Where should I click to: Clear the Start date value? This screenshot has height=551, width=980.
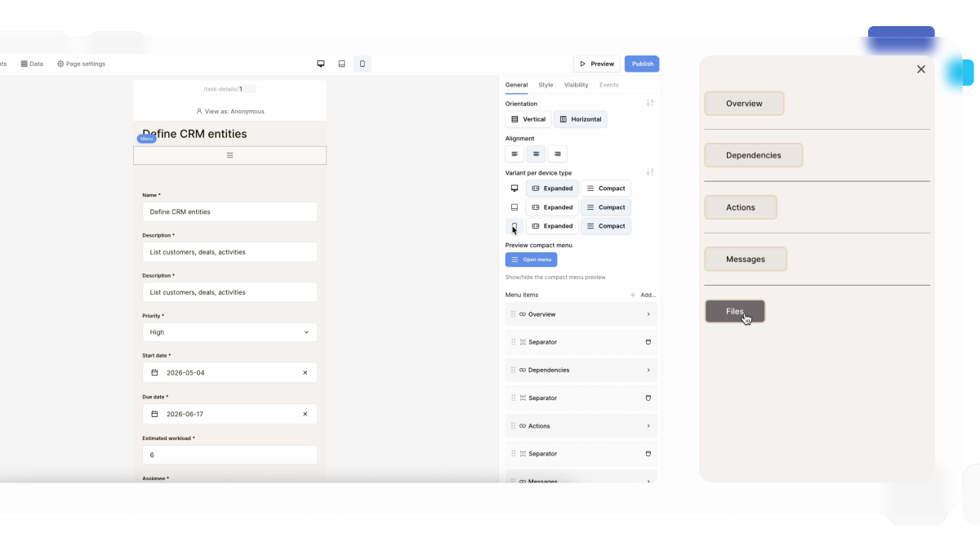click(305, 372)
